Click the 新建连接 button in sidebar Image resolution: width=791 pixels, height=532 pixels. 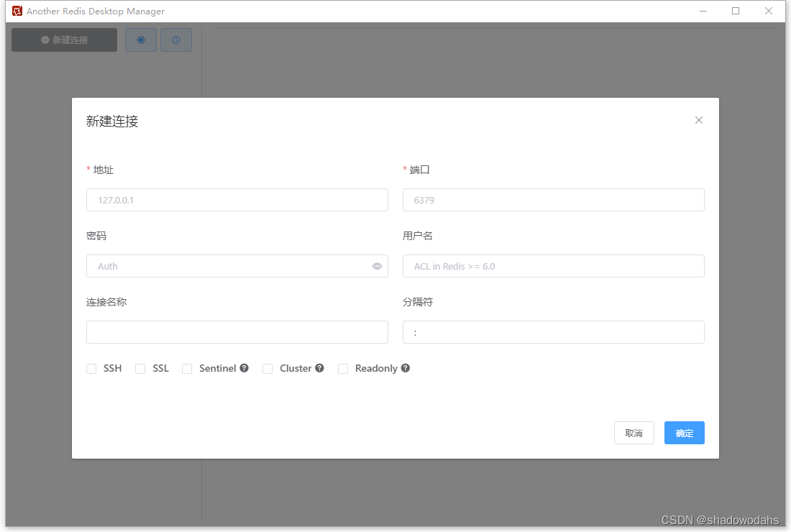point(65,40)
